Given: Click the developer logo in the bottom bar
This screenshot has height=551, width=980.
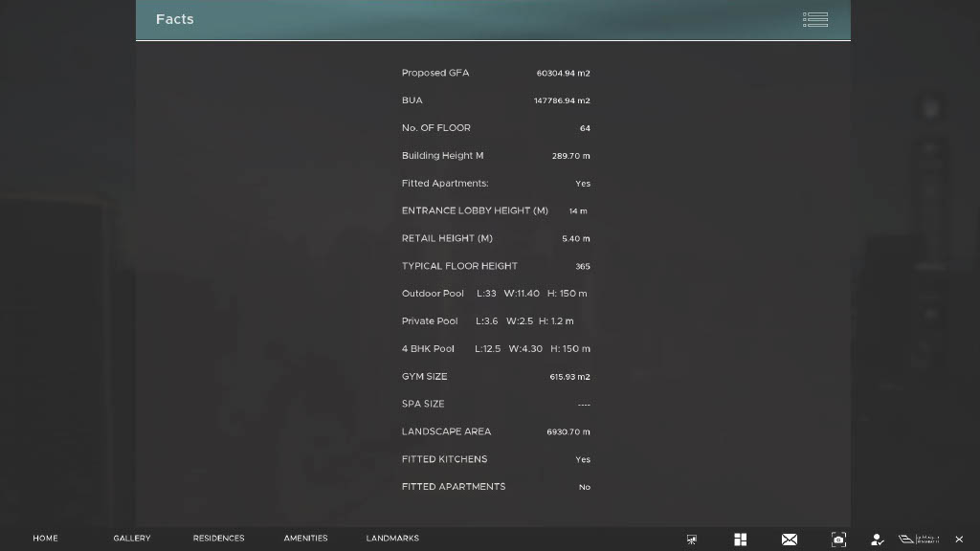Looking at the screenshot, I should point(919,540).
